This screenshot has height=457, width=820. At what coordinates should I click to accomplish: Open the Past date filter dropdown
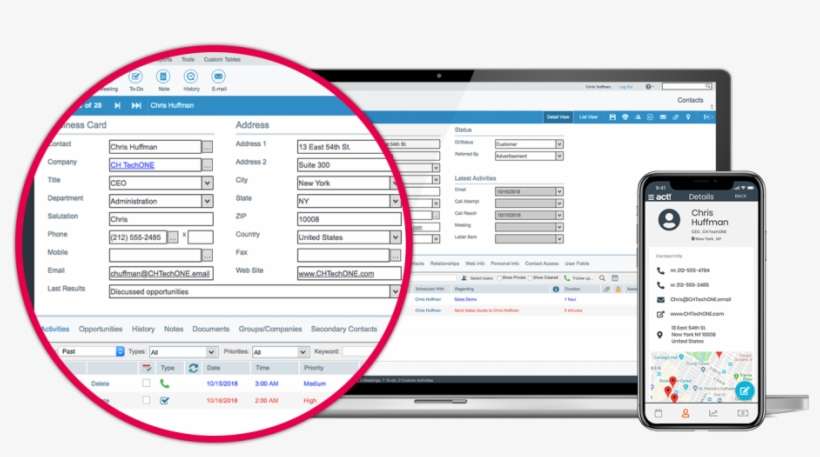(x=120, y=351)
